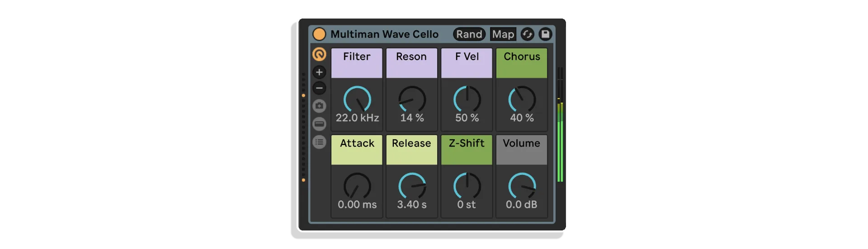Screen dimensions: 868x249
Task: Click the Release macro knob
Action: [412, 186]
